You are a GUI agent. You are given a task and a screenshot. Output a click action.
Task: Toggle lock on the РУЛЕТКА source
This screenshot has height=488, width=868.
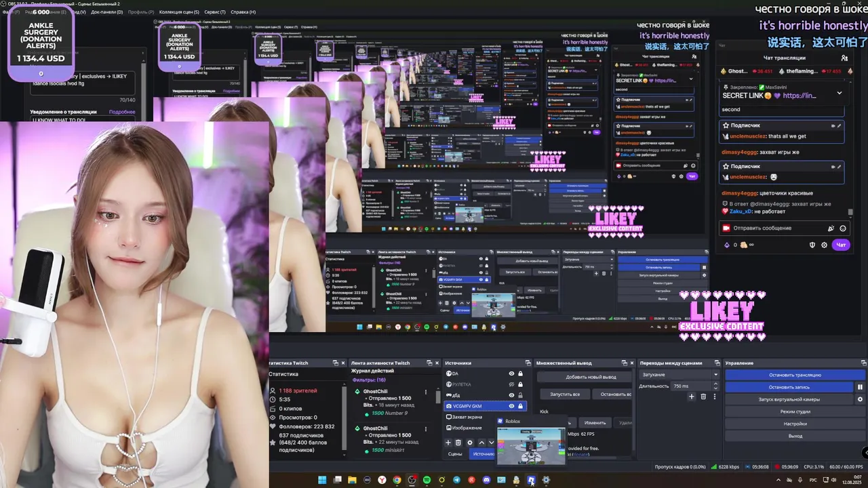tap(520, 384)
